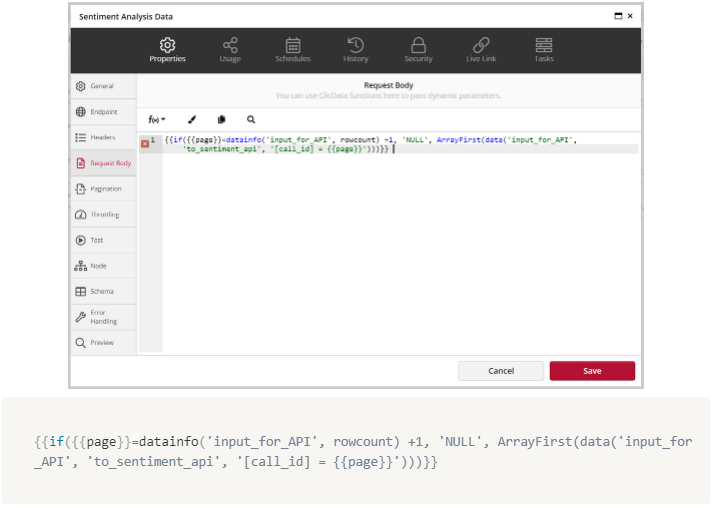This screenshot has width=713, height=508.
Task: Switch to the Tasks tab
Action: pos(544,50)
